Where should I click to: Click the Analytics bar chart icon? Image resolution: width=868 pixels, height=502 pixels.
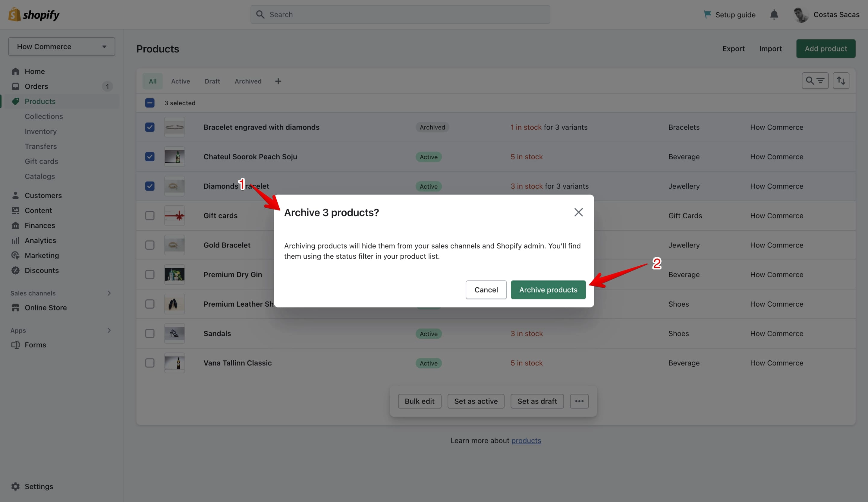pyautogui.click(x=15, y=241)
